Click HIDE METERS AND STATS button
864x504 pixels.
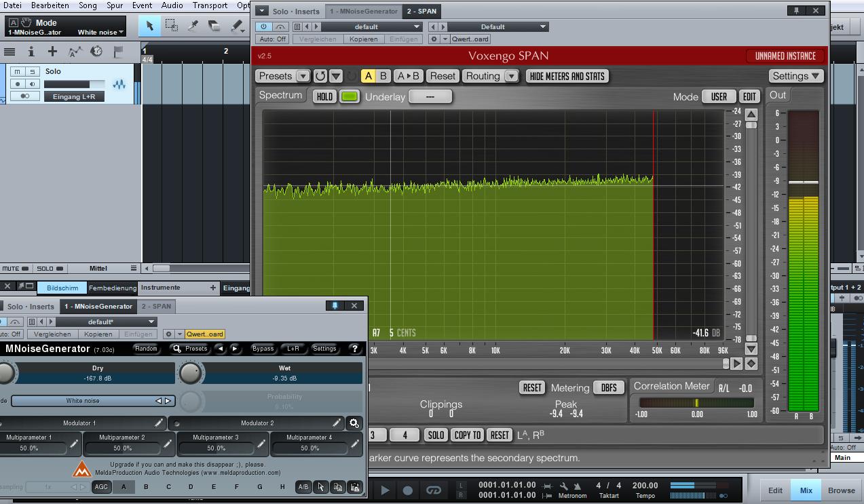(567, 76)
